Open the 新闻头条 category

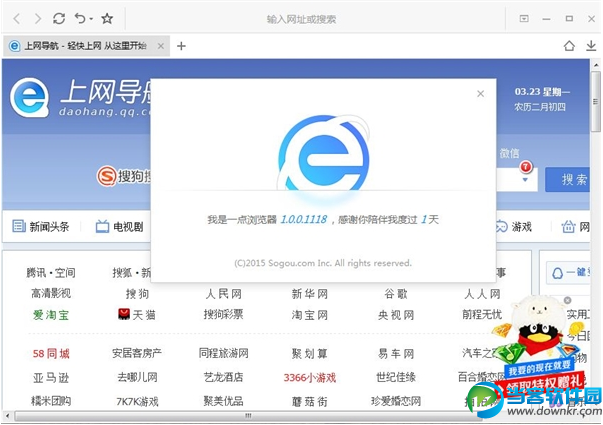point(50,227)
